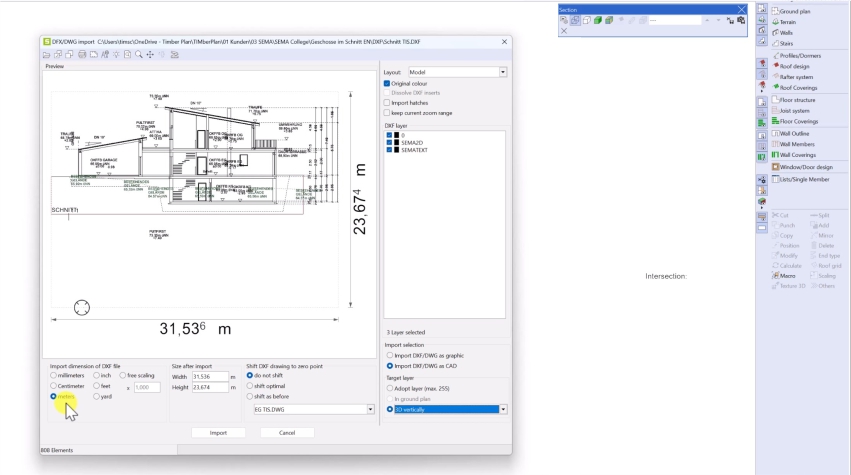Viewport: 851px width, 475px height.
Task: Click the print icon in import toolbar
Action: [82, 55]
